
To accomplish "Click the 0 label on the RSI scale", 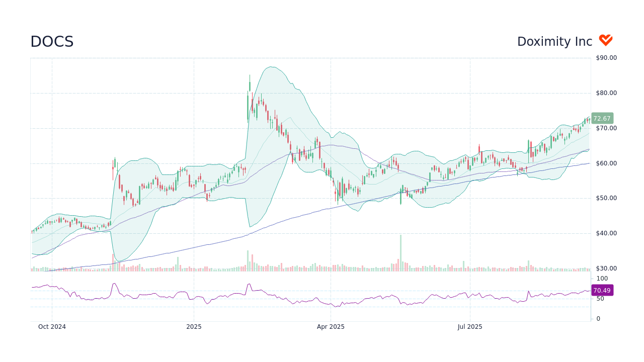I will tap(597, 318).
